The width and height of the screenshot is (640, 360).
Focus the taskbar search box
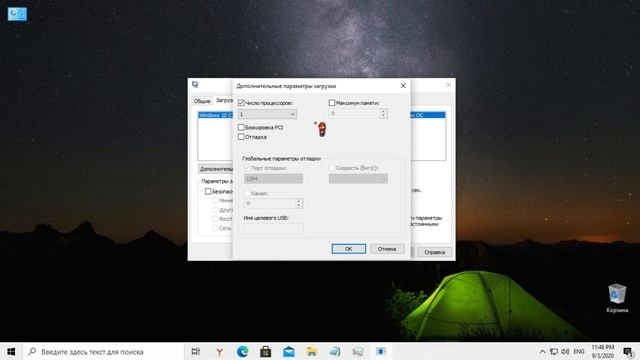pyautogui.click(x=104, y=351)
